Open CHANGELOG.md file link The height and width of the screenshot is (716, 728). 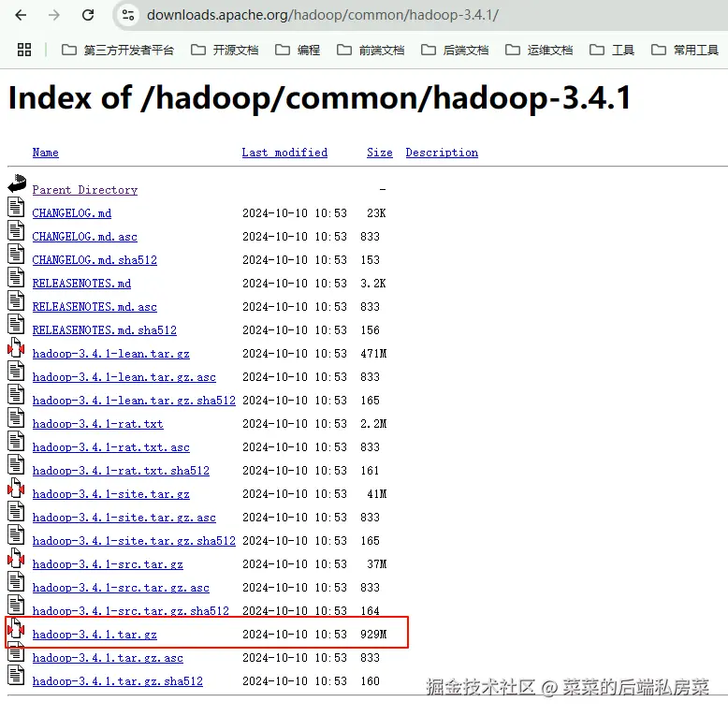71,213
